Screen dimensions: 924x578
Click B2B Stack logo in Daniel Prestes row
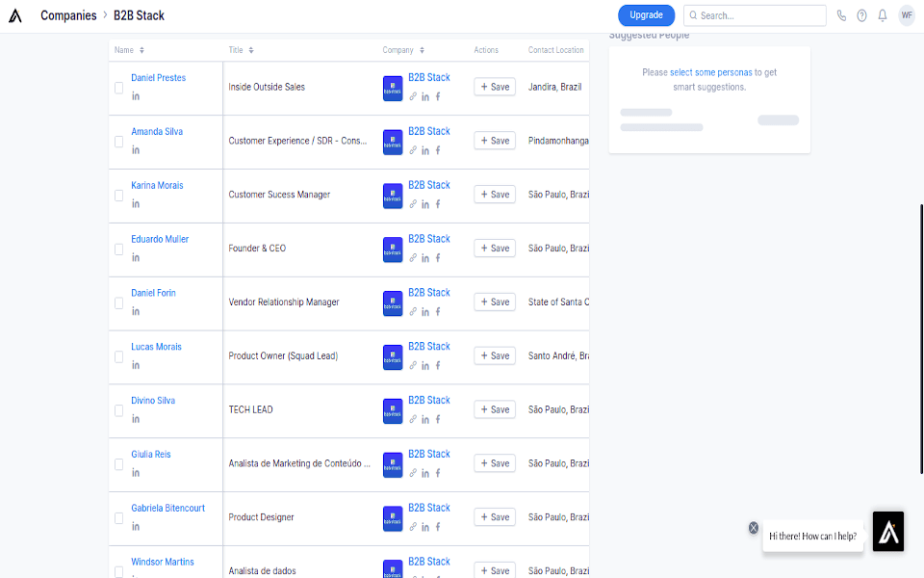[x=393, y=89]
